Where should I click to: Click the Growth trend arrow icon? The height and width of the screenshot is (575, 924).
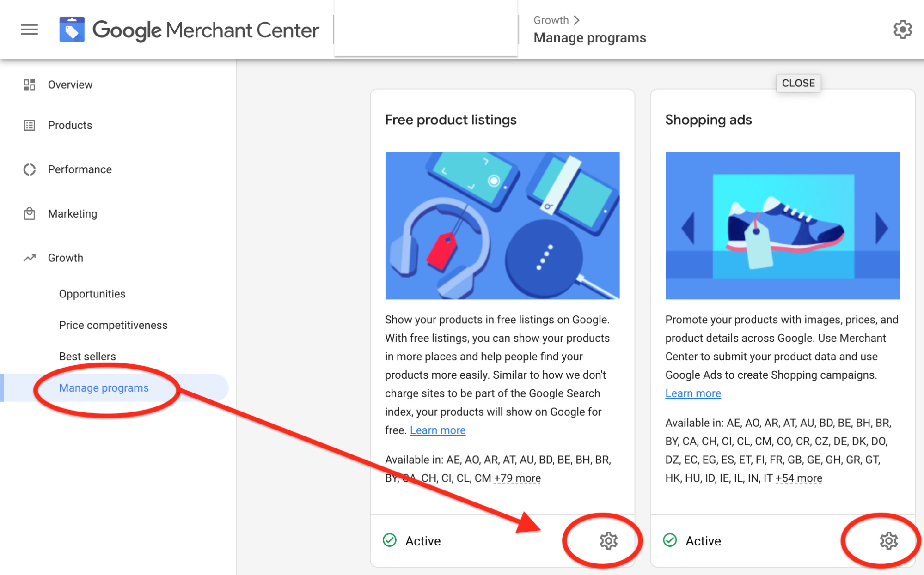30,258
